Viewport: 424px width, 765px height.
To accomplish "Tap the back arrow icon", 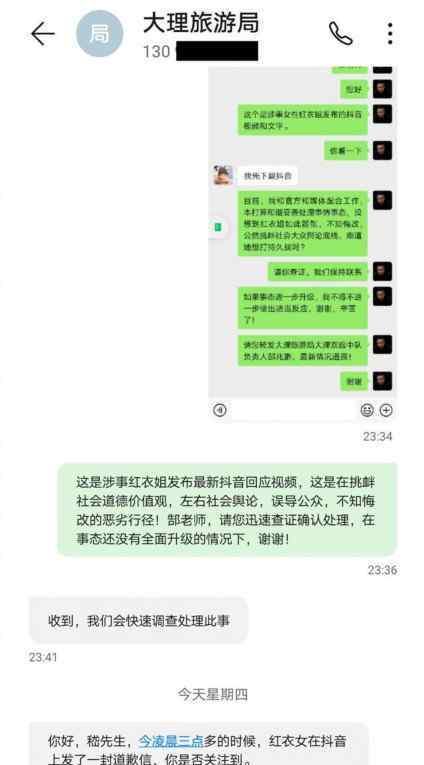I will 42,34.
